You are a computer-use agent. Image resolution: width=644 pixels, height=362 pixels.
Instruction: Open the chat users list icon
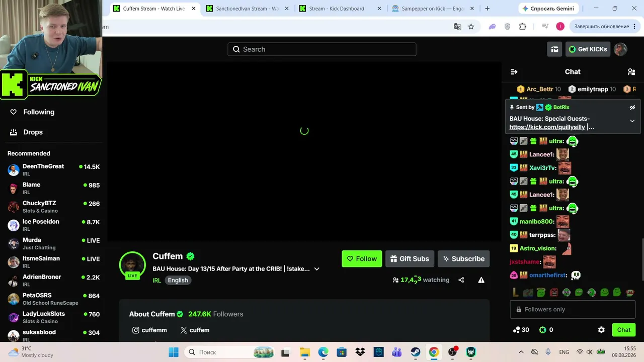[x=631, y=72]
